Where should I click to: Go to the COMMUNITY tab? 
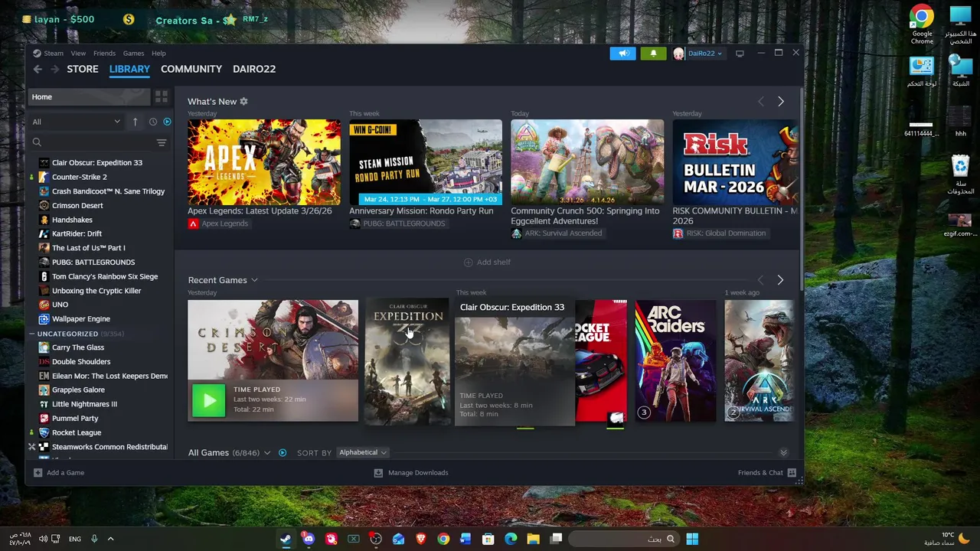[x=191, y=69]
